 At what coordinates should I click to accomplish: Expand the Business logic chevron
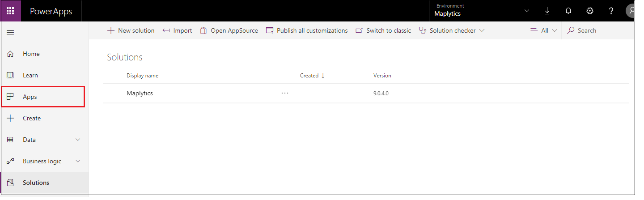point(78,161)
